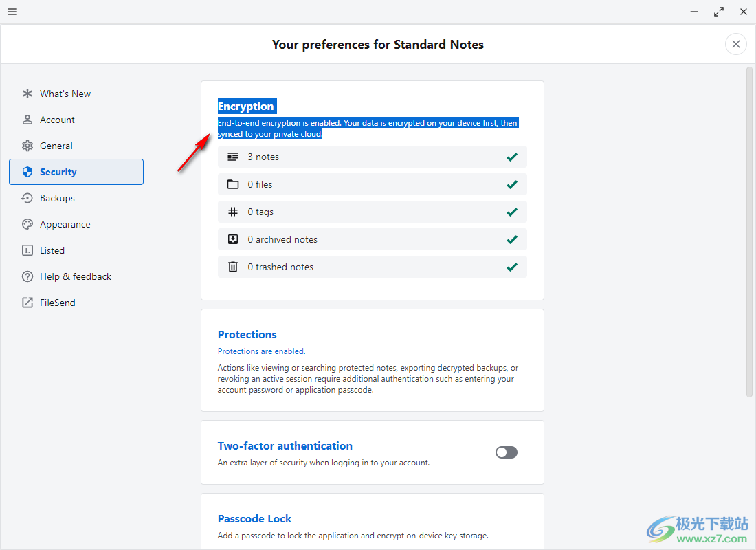Click the Two-factor authentication heading

pos(285,445)
